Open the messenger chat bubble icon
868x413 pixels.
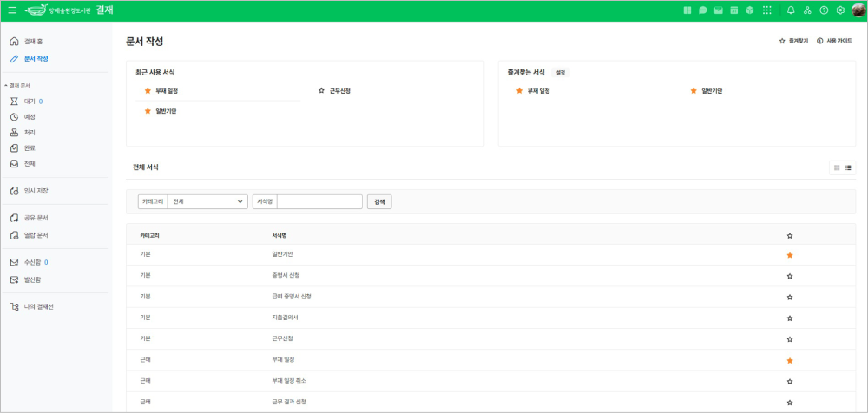point(702,10)
